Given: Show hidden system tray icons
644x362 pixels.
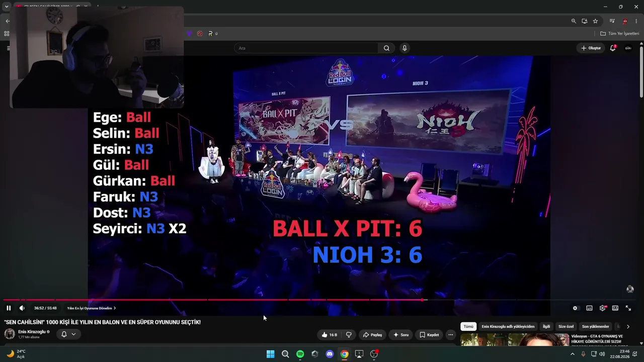Looking at the screenshot, I should [x=572, y=354].
